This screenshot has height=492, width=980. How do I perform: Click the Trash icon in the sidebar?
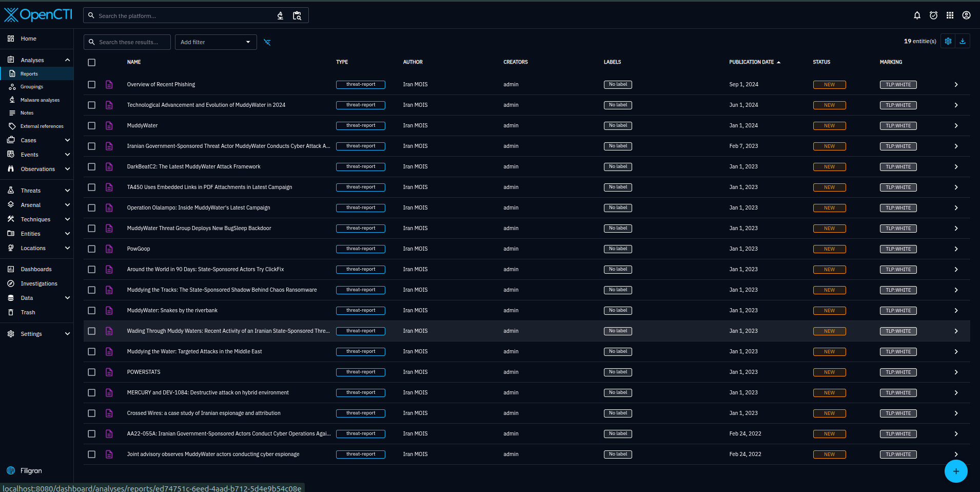11,312
